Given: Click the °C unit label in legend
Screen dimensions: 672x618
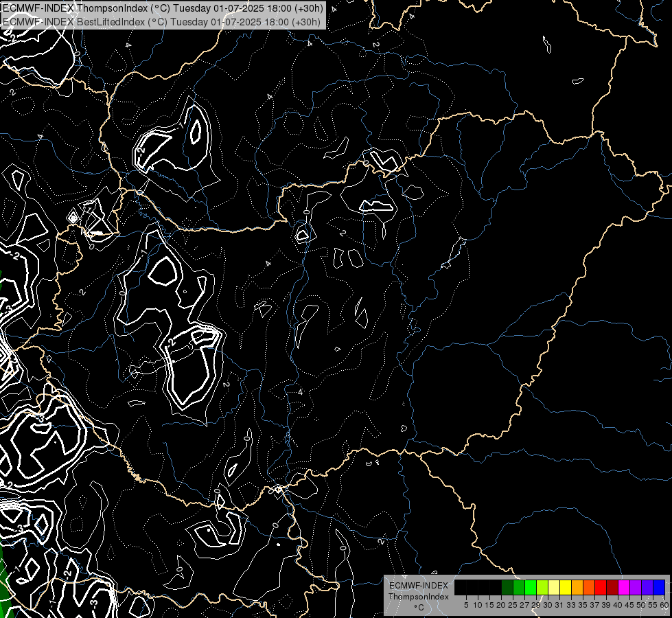Looking at the screenshot, I should pos(419,608).
